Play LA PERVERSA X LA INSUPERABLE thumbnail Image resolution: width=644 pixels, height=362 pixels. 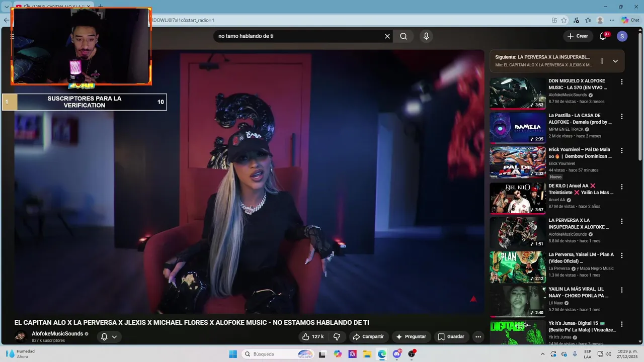point(518,233)
